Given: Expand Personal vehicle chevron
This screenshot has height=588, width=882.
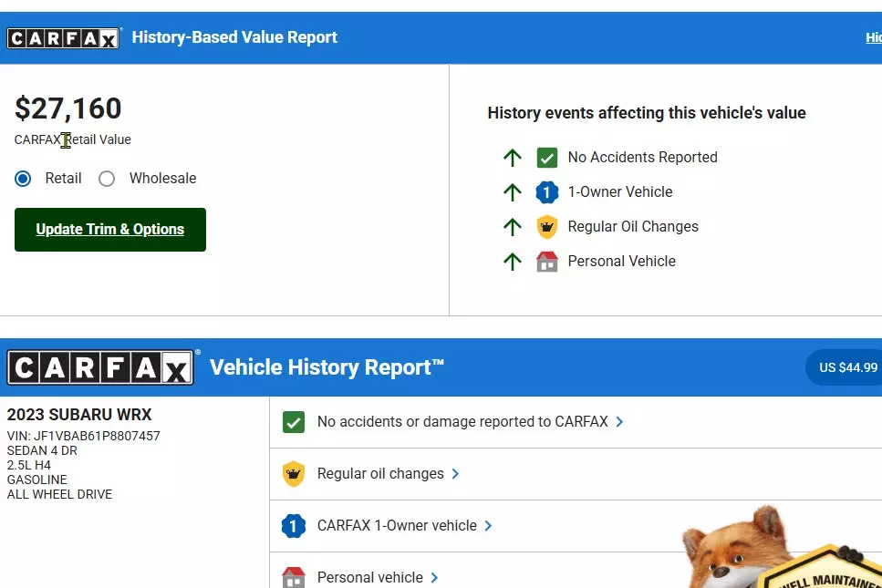Looking at the screenshot, I should coord(433,577).
